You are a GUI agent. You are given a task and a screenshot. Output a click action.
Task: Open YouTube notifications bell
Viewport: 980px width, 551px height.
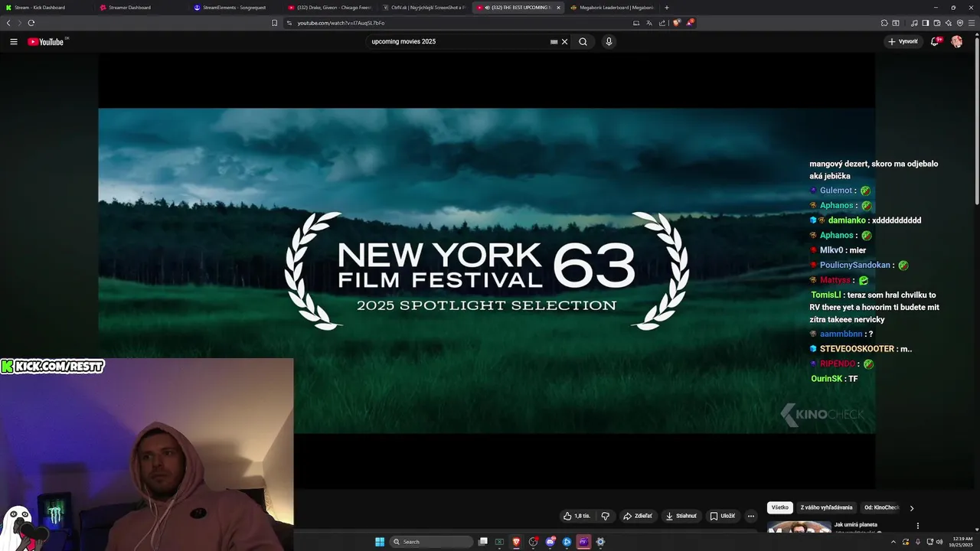[x=935, y=41]
